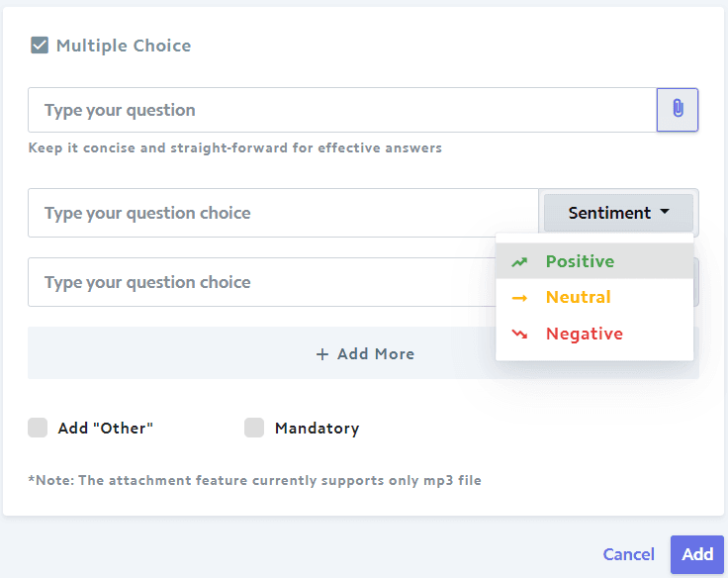Pick Negative in the sentiment list
Screen dimensions: 728x578
tap(594, 334)
